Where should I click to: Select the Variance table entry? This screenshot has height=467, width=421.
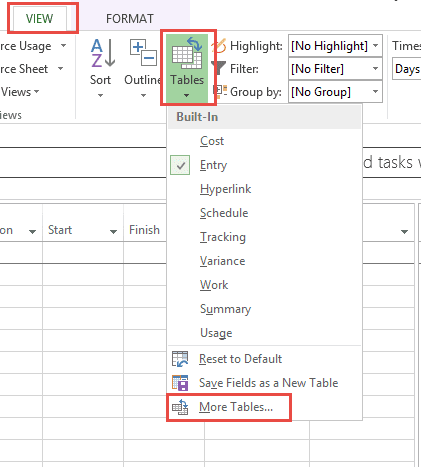[x=222, y=261]
